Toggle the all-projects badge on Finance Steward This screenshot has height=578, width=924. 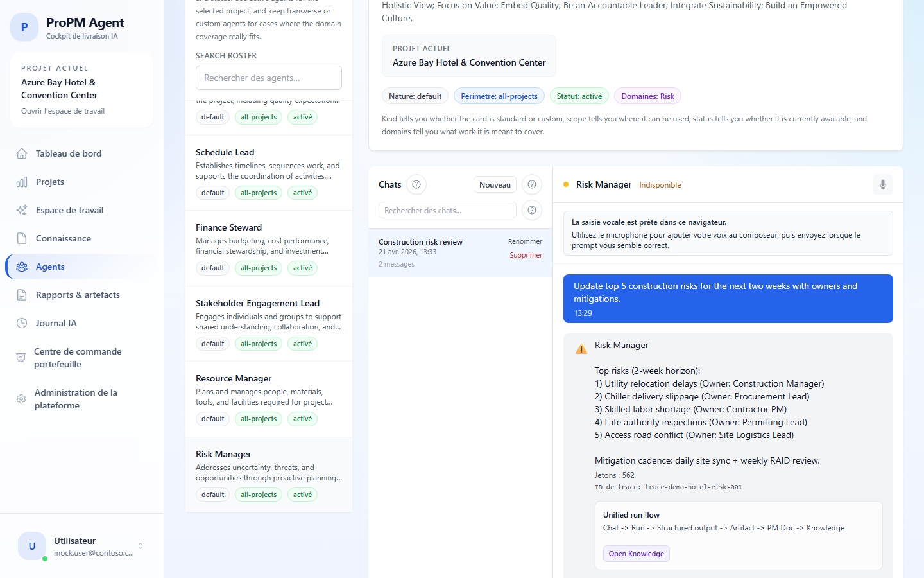[x=258, y=268]
